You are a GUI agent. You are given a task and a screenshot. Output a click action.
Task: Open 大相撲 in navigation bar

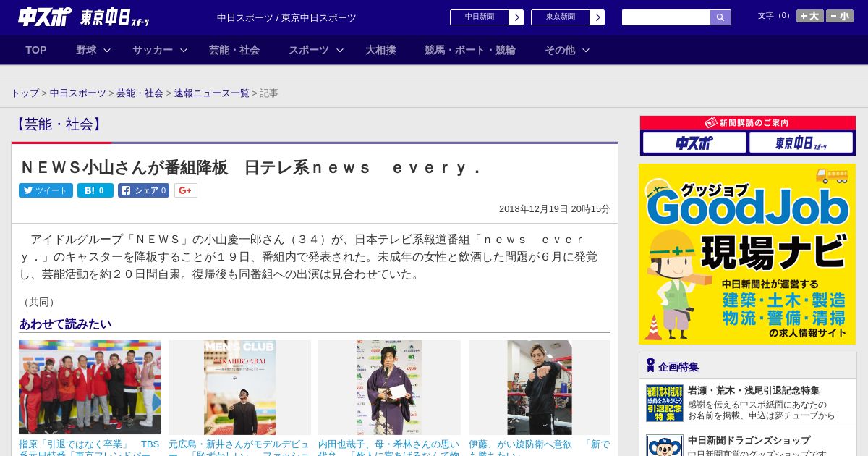tap(380, 50)
